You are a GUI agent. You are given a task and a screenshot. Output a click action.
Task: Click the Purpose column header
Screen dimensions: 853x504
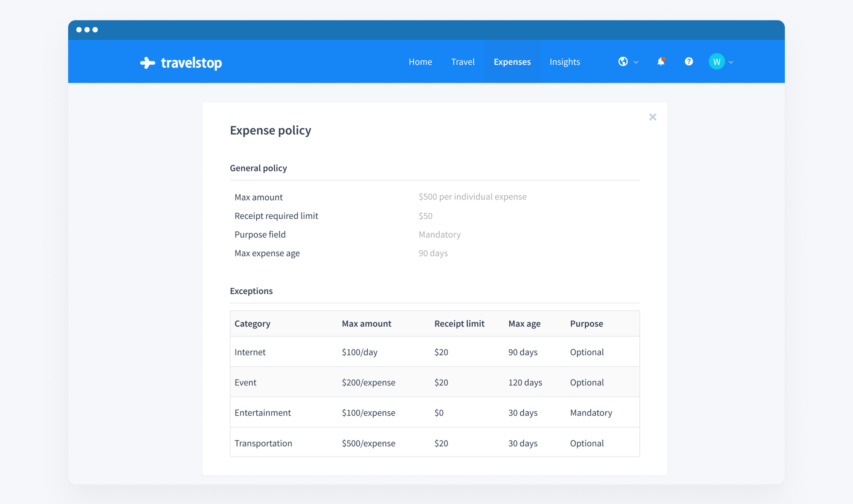tap(586, 324)
